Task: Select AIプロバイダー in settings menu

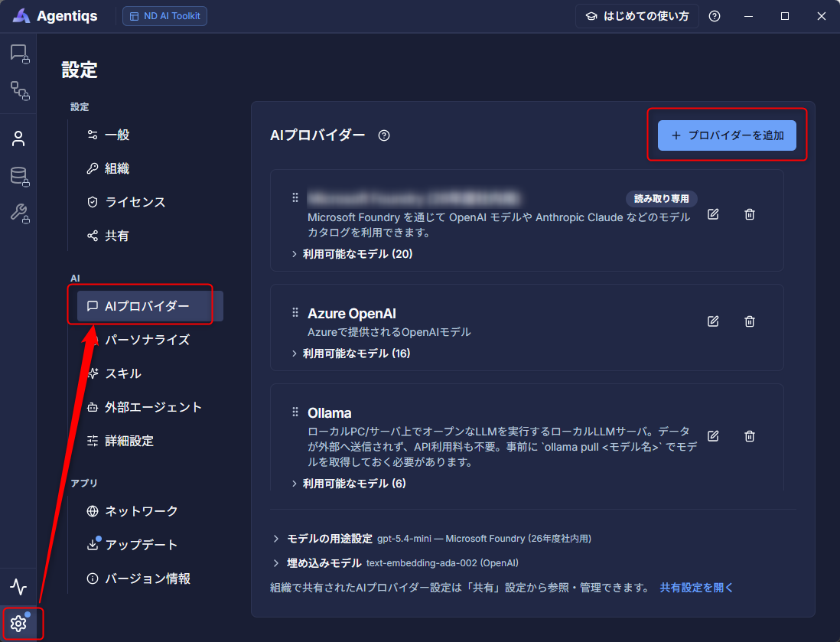Action: [x=150, y=306]
